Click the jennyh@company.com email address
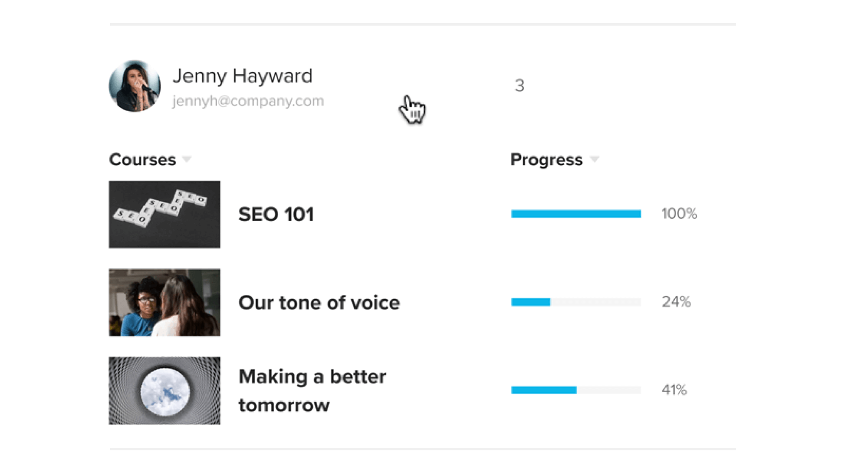The height and width of the screenshot is (469, 868). point(248,101)
